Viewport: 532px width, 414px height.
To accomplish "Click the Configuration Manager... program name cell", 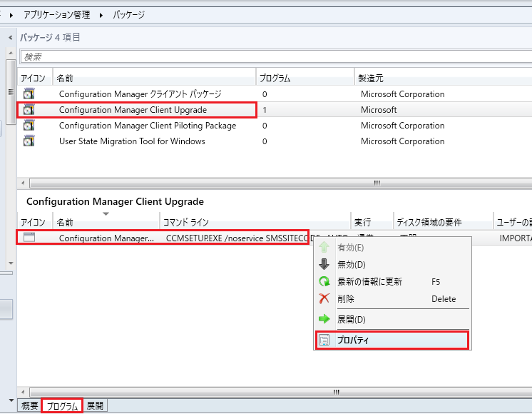I will tap(106, 238).
